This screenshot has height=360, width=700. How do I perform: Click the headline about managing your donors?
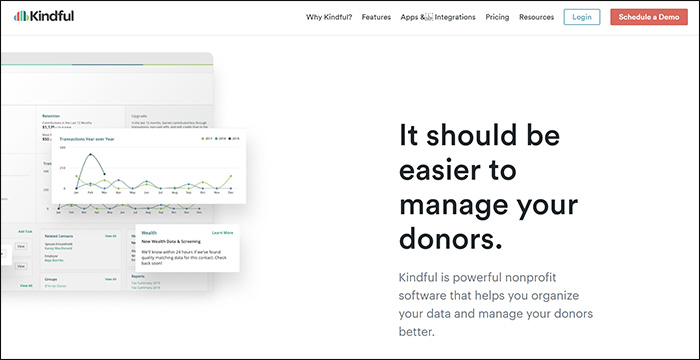click(488, 188)
